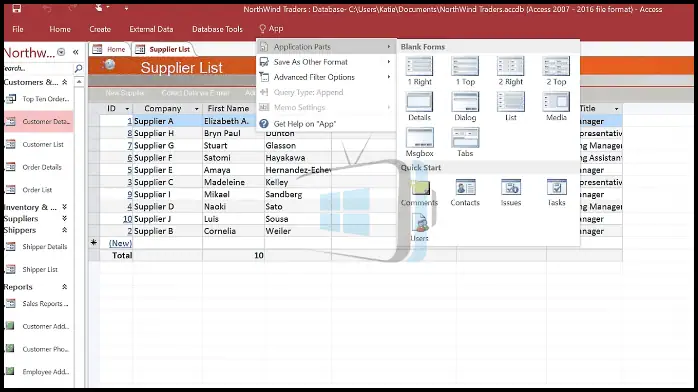The height and width of the screenshot is (392, 698).
Task: Switch to the Home ribbon tab
Action: point(60,29)
